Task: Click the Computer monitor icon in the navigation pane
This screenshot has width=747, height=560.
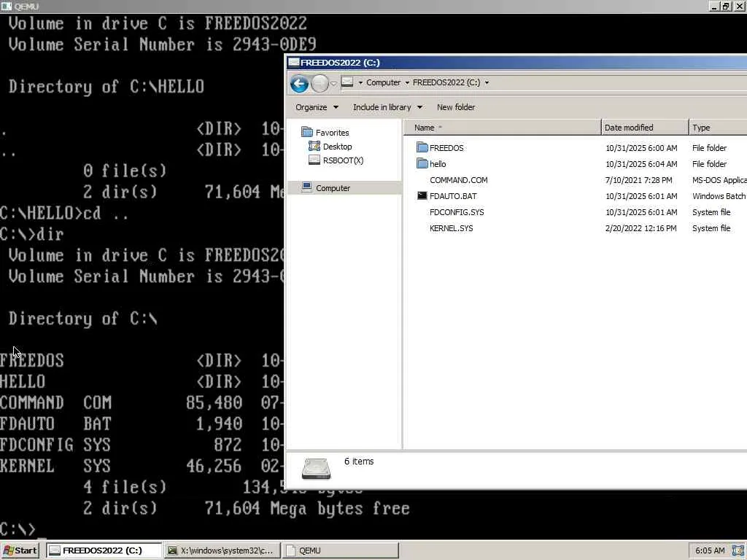Action: pyautogui.click(x=307, y=187)
